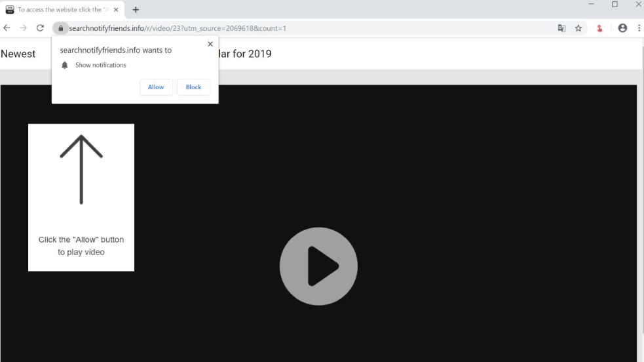Select the 'To access the website' tab
The image size is (644, 362).
59,10
